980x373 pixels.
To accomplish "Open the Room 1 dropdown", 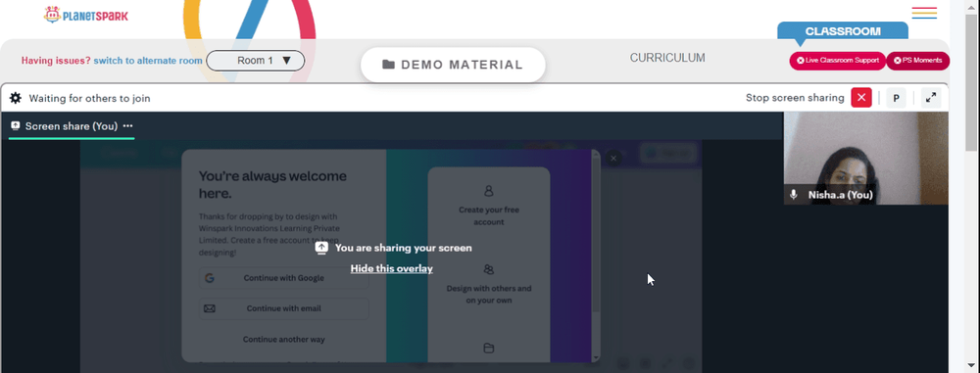I will (256, 61).
